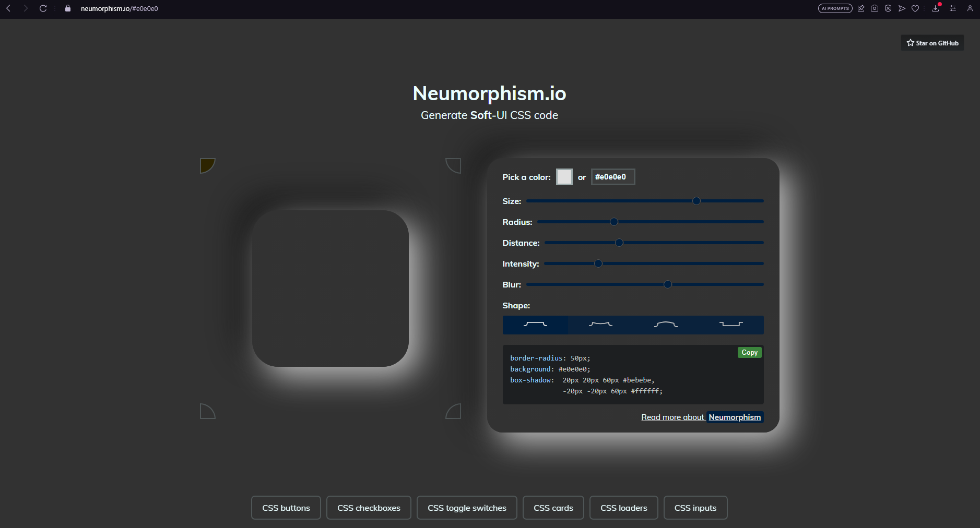
Task: Open the downloads icon with the red badge
Action: 936,8
